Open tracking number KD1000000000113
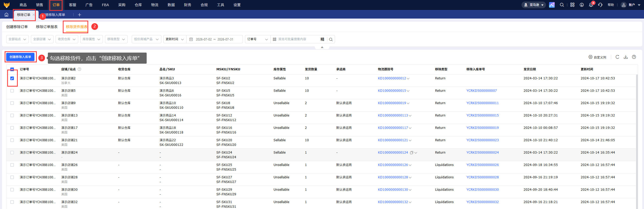Image resolution: width=644 pixels, height=209 pixels. (393, 115)
